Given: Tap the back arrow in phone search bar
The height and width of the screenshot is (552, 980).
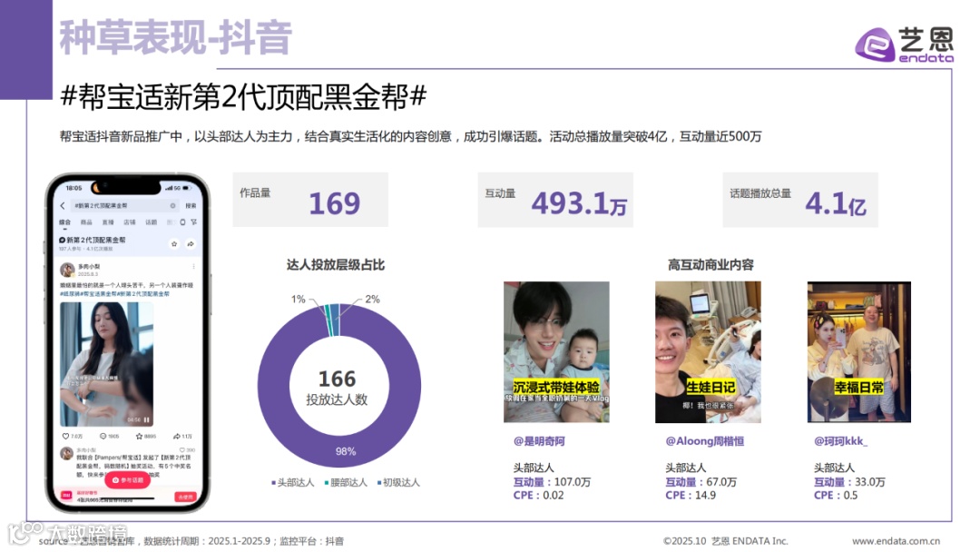Looking at the screenshot, I should (63, 206).
